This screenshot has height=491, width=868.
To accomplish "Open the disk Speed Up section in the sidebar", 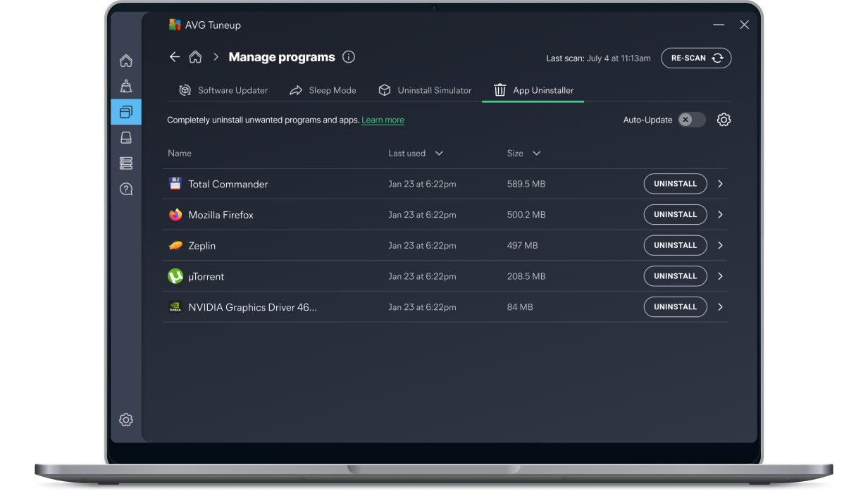I will (126, 137).
